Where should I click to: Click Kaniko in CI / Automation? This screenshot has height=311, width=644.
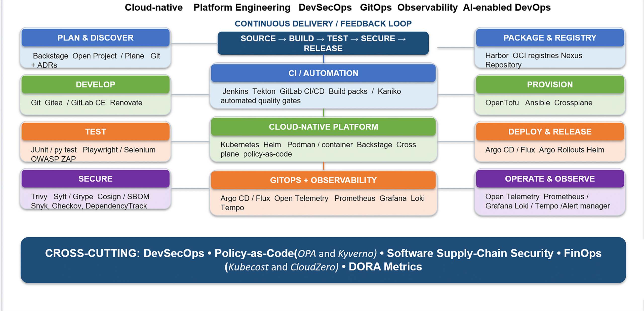(389, 91)
